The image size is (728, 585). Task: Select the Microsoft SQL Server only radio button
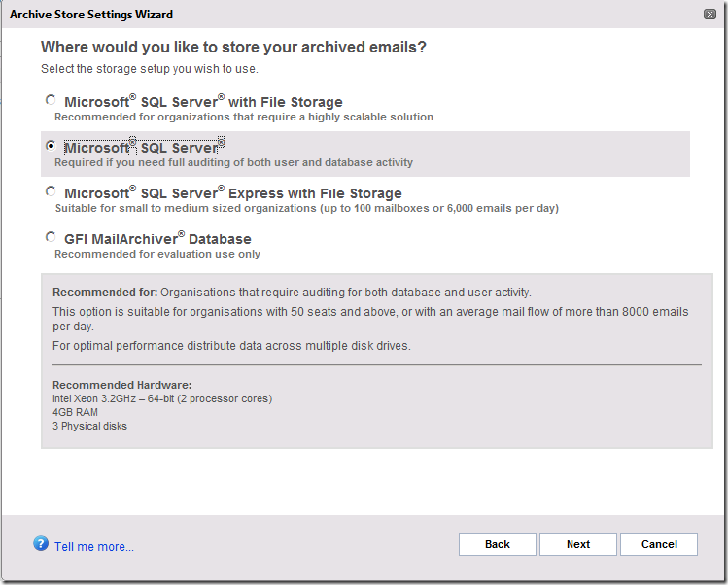point(51,146)
